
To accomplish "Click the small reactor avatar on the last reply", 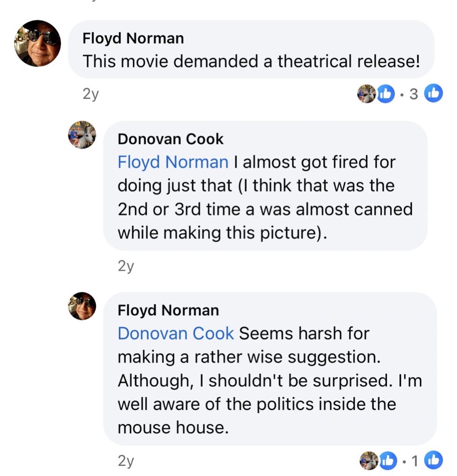I will [x=369, y=460].
